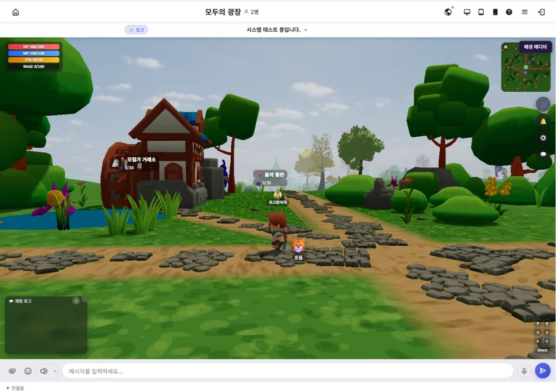This screenshot has width=556, height=392.
Task: Focus the message input field
Action: point(287,371)
